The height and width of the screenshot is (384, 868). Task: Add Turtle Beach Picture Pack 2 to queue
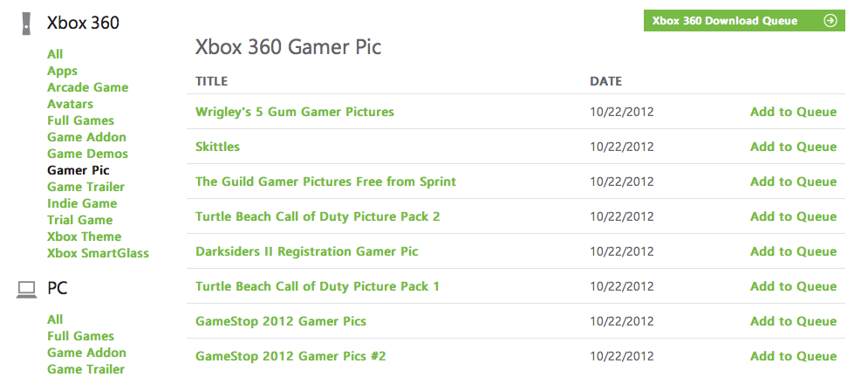pos(793,216)
